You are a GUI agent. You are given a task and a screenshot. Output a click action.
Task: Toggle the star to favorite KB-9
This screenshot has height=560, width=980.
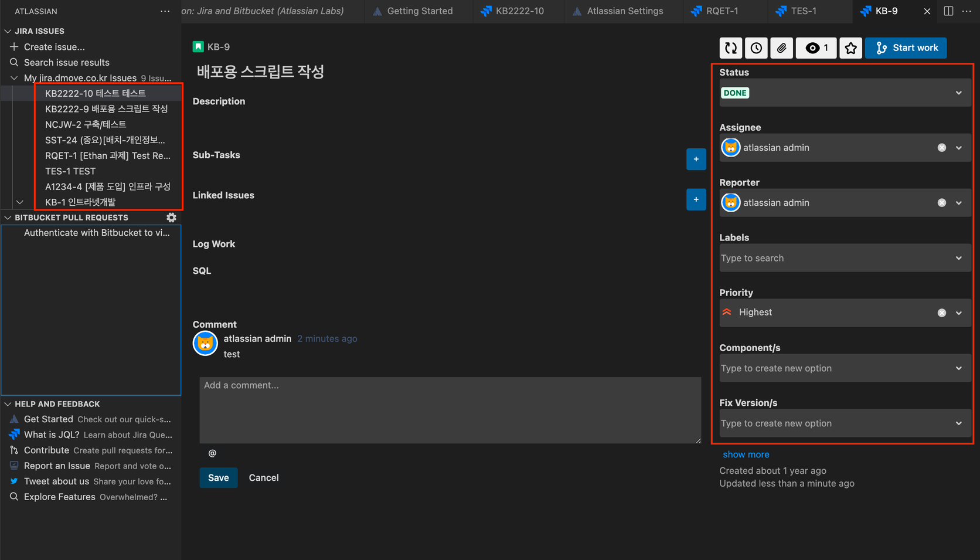coord(850,47)
